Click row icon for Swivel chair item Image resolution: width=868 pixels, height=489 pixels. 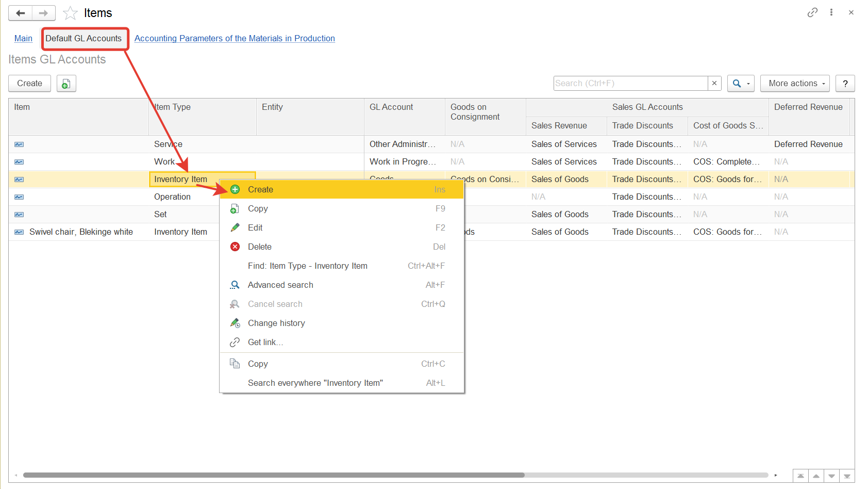pos(19,232)
